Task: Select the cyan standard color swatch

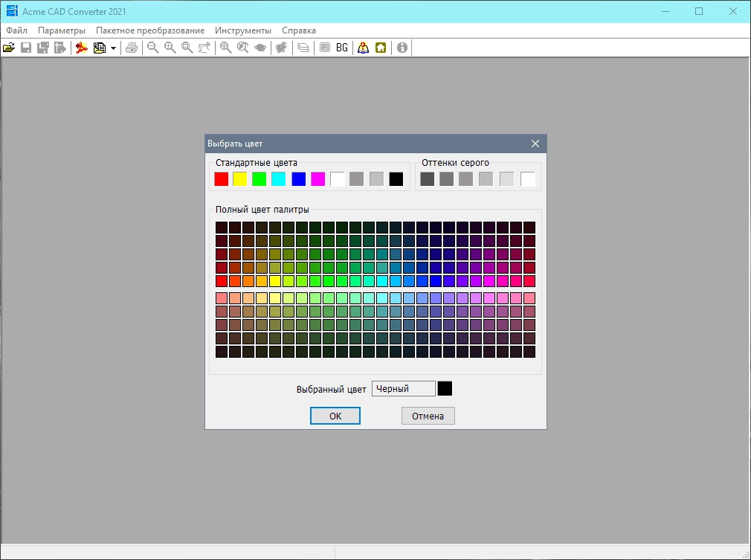Action: [278, 179]
